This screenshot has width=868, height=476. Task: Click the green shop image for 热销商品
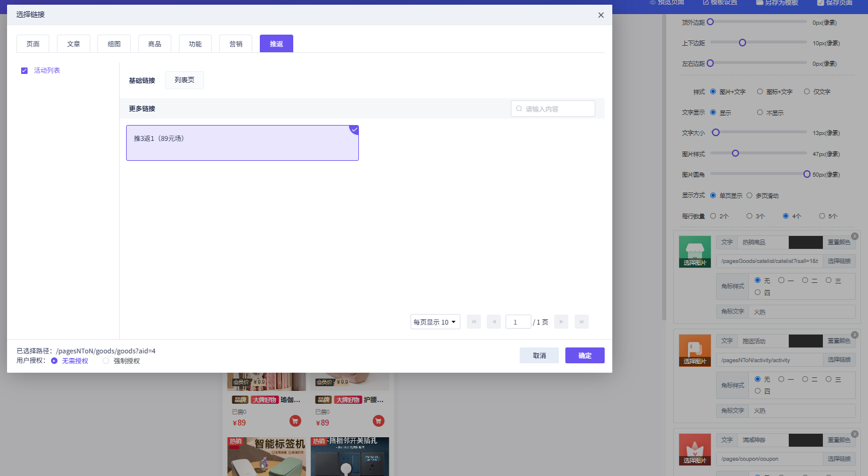[x=694, y=251]
